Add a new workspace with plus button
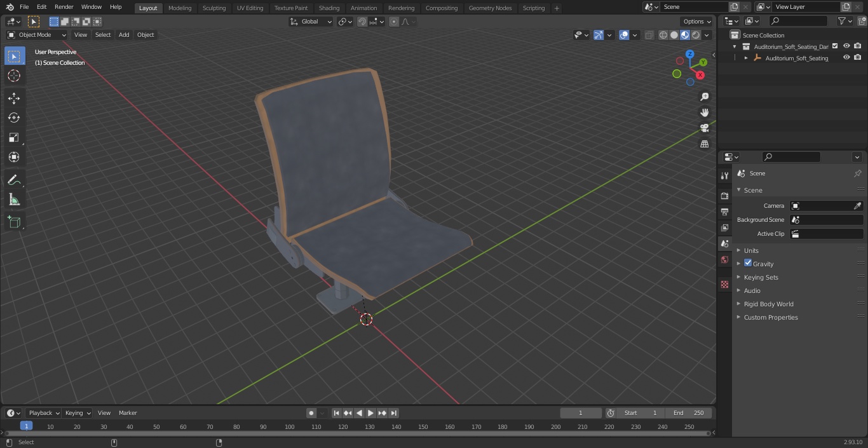 (x=557, y=8)
